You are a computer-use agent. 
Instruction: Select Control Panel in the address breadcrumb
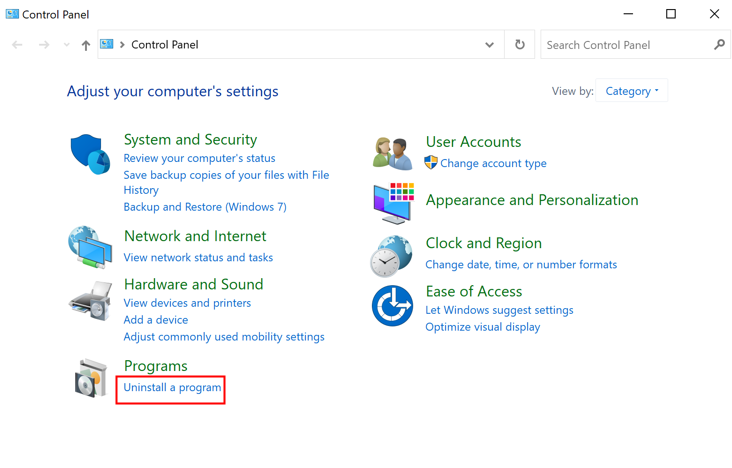pyautogui.click(x=165, y=45)
